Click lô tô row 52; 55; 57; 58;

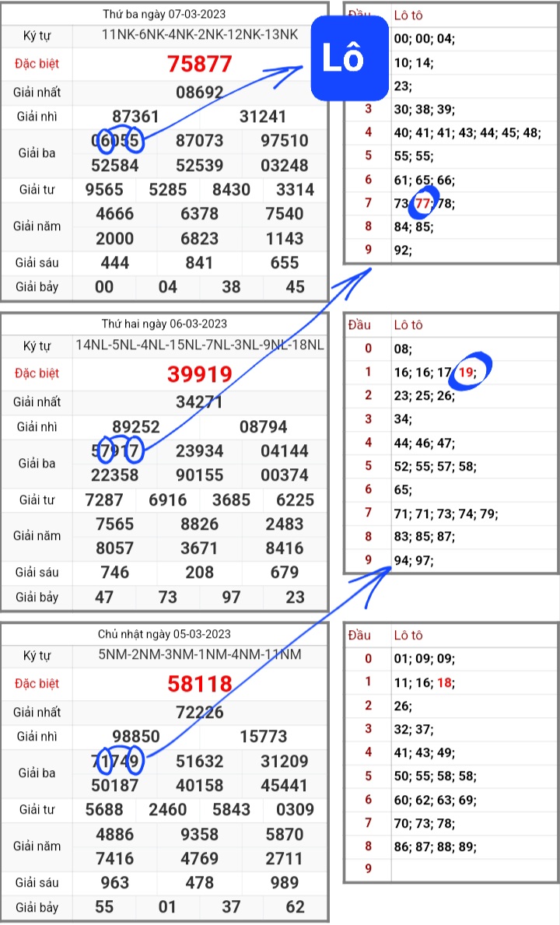pyautogui.click(x=435, y=466)
